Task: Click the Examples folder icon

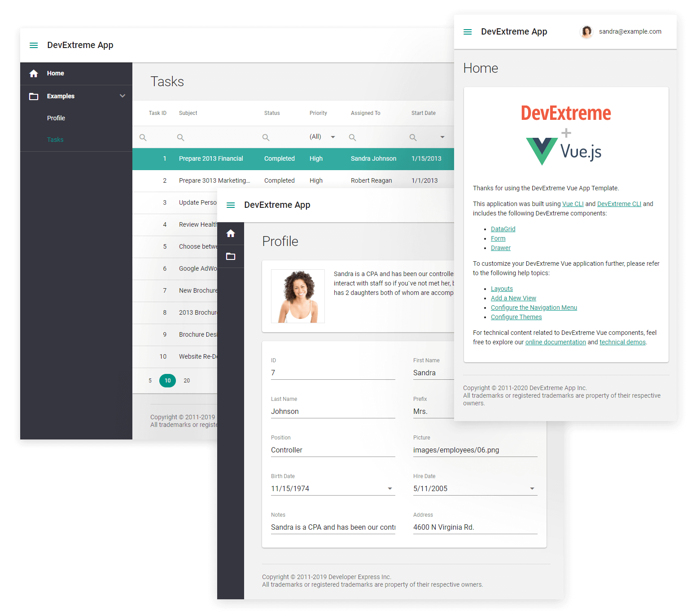Action: (x=34, y=96)
